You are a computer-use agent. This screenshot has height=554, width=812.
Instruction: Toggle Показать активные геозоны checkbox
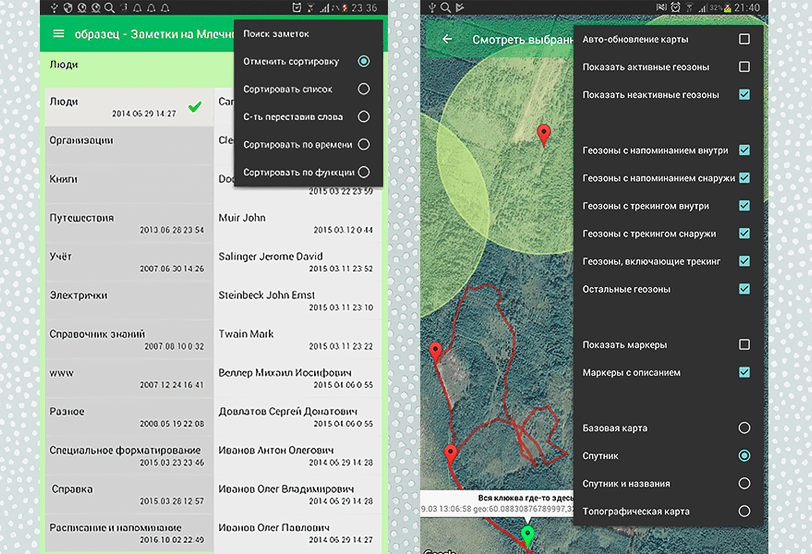(x=743, y=67)
